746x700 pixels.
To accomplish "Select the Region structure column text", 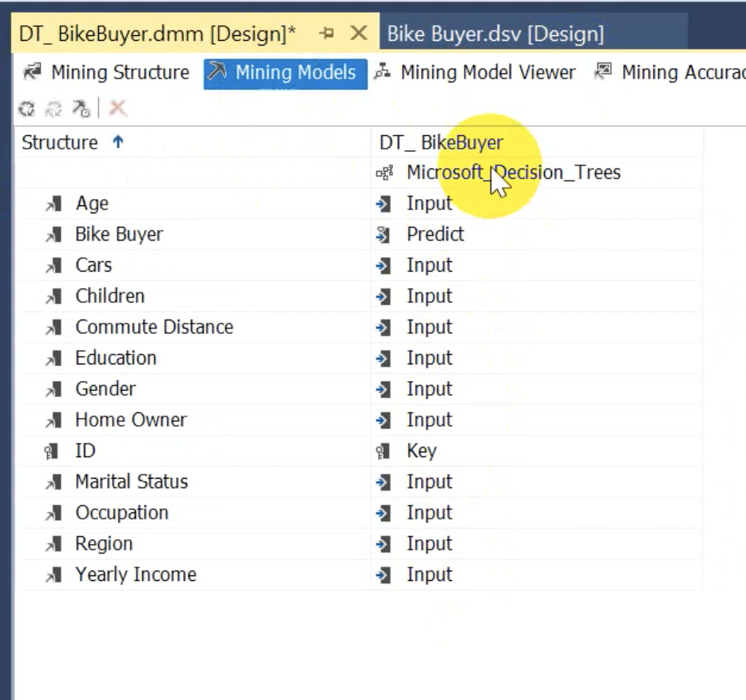I will (x=104, y=544).
